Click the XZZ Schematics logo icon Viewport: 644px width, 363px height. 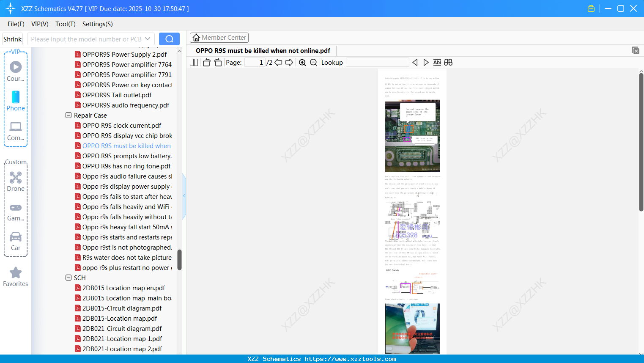pos(11,8)
